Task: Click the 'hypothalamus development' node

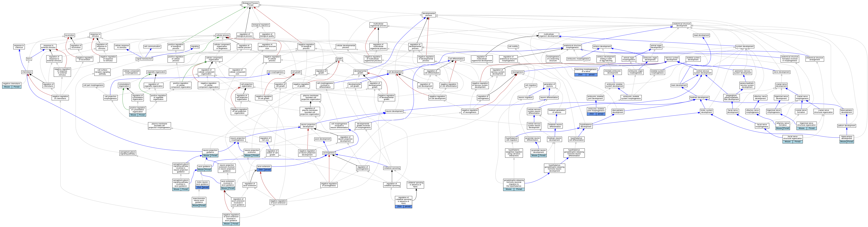Action: 586,126
